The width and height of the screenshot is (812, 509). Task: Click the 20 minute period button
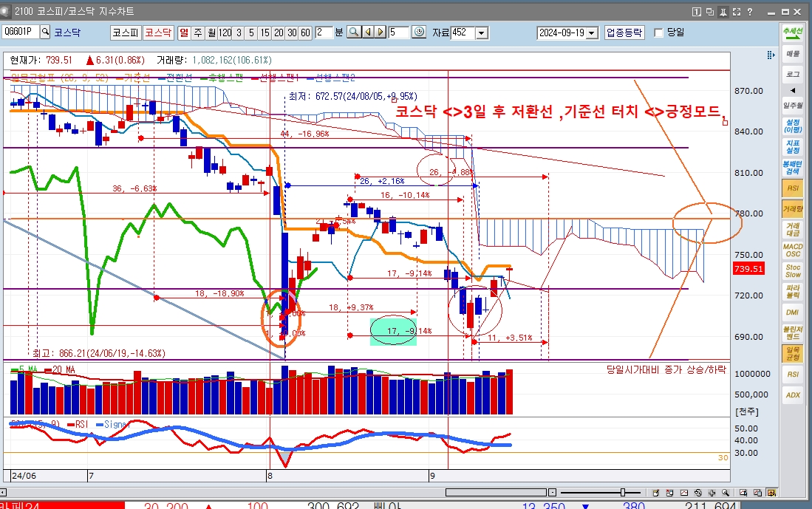click(x=279, y=32)
